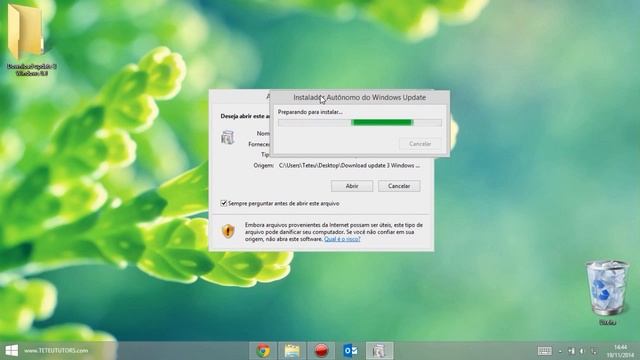Image resolution: width=640 pixels, height=360 pixels.
Task: Open the touch keyboard tray icon
Action: click(544, 351)
